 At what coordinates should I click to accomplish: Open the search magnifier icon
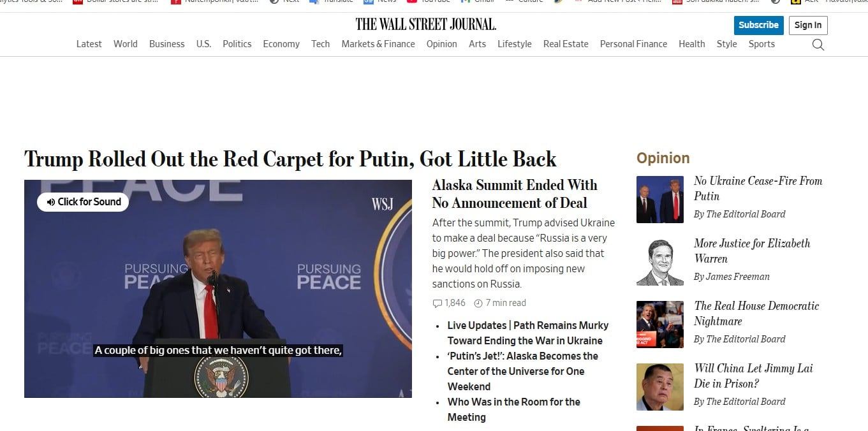pos(818,45)
